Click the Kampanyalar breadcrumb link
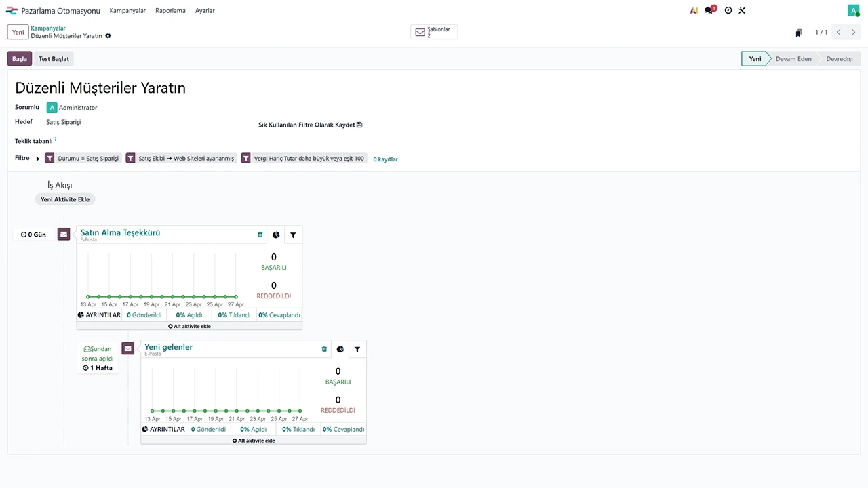Viewport: 868px width, 488px height. click(x=48, y=28)
